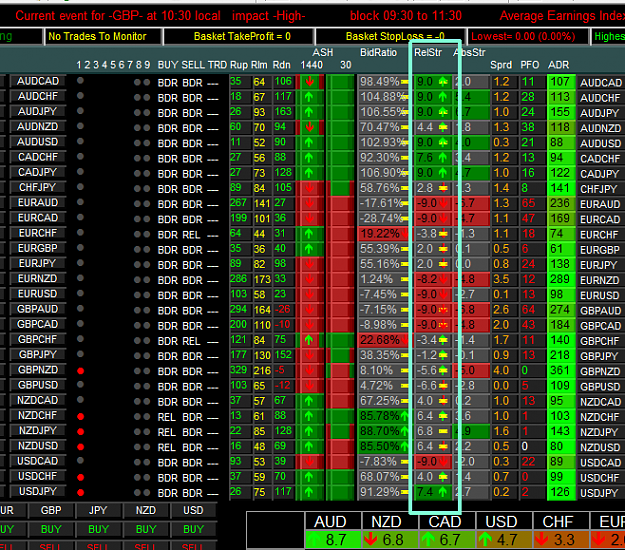
Task: Click the red signal dot in NZDJPY row
Action: (81, 432)
